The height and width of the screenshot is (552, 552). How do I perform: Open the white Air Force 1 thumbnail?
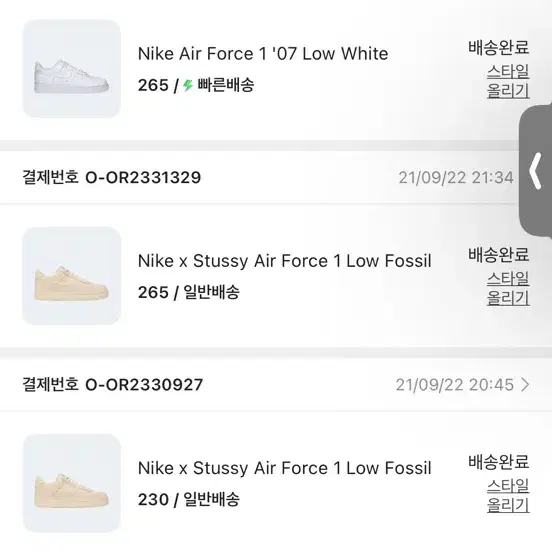pyautogui.click(x=71, y=69)
